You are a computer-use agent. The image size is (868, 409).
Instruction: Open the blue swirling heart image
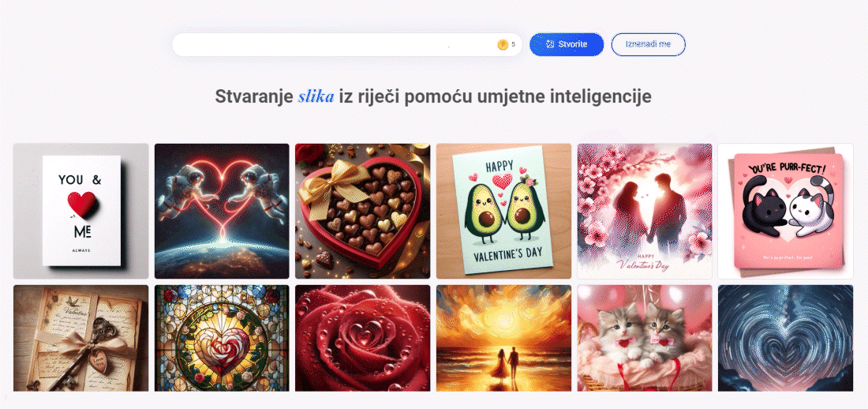pyautogui.click(x=785, y=338)
